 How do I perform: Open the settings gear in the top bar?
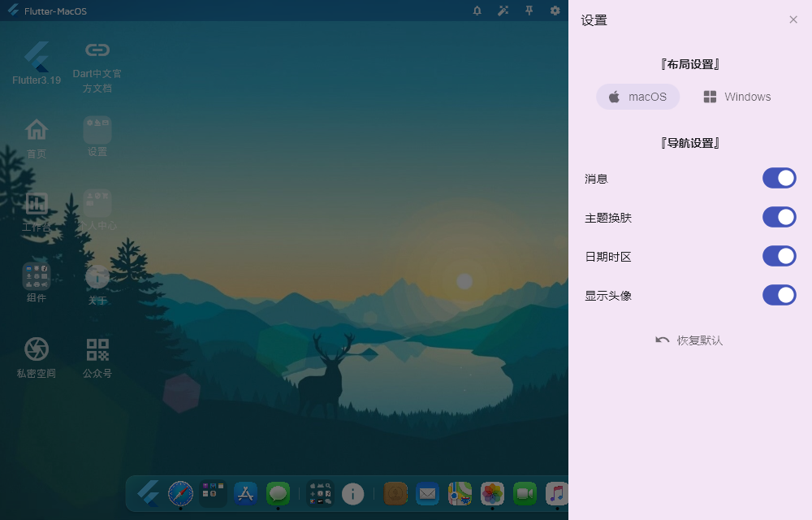coord(554,11)
